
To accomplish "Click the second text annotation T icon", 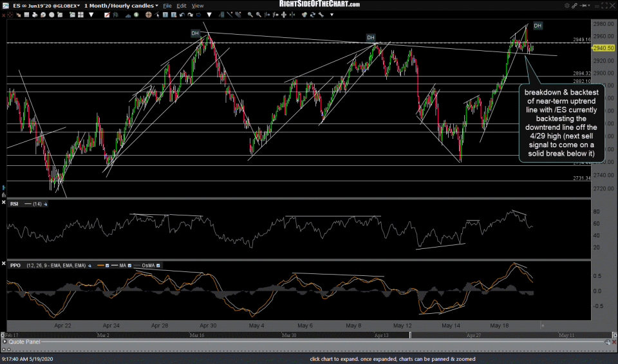I will [173, 15].
